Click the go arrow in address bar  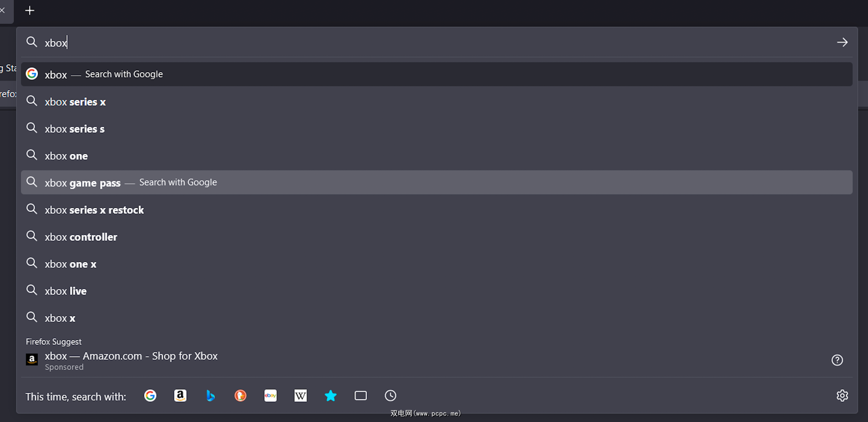(x=842, y=42)
